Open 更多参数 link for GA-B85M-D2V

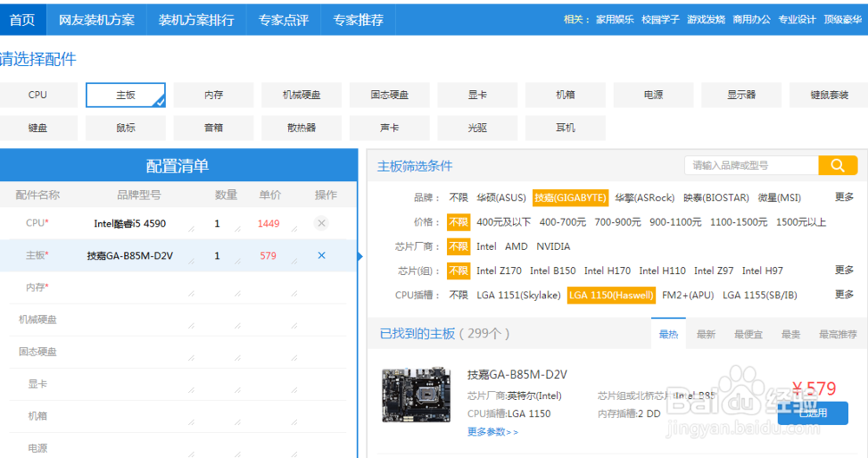click(493, 432)
